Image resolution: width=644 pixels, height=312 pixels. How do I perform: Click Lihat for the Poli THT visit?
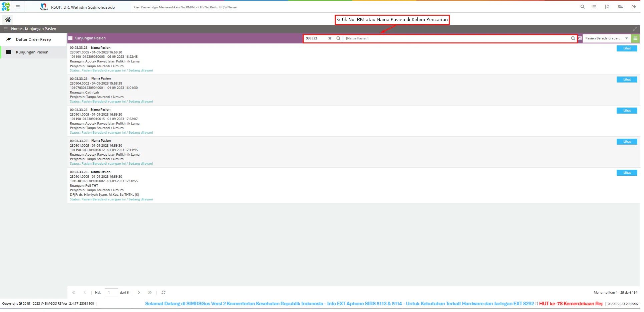point(627,173)
